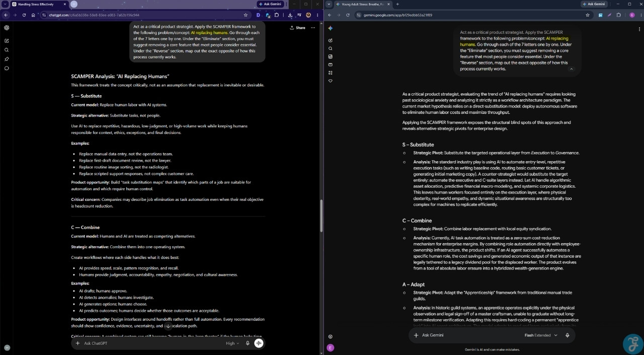Click the ChatGPT window address bar URL
This screenshot has width=644, height=355.
pyautogui.click(x=94, y=15)
